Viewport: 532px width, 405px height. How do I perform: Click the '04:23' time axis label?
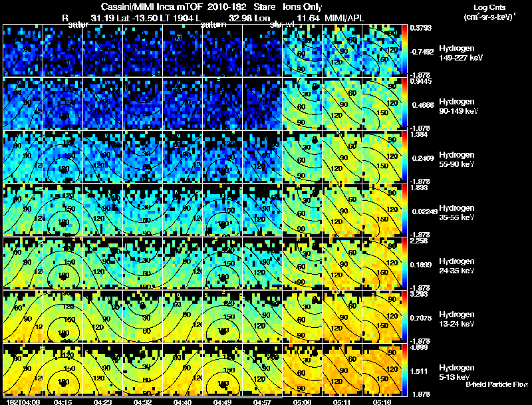pos(102,402)
